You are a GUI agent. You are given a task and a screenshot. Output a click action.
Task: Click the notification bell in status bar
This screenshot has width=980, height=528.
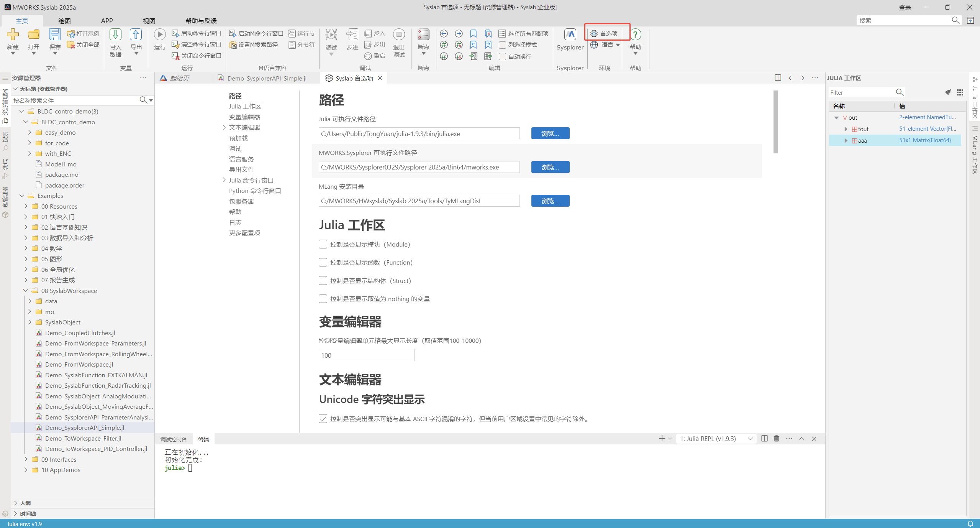tap(970, 524)
